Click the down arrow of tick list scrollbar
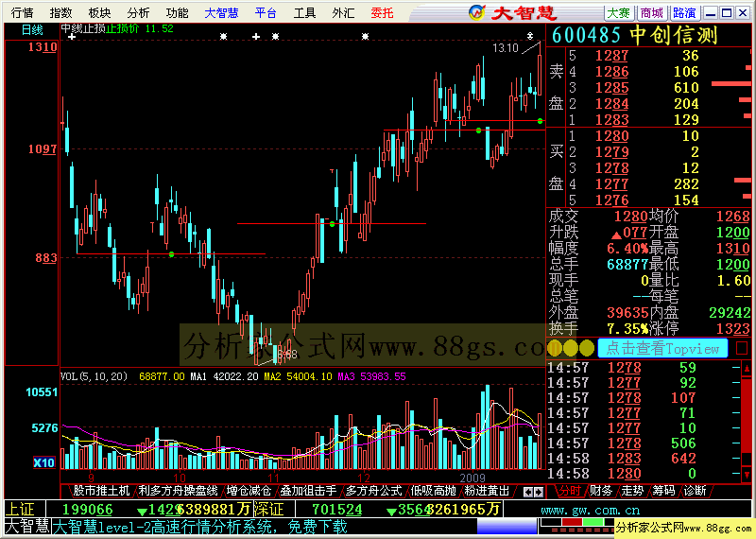Screen dimensions: 756x539 point(747,475)
